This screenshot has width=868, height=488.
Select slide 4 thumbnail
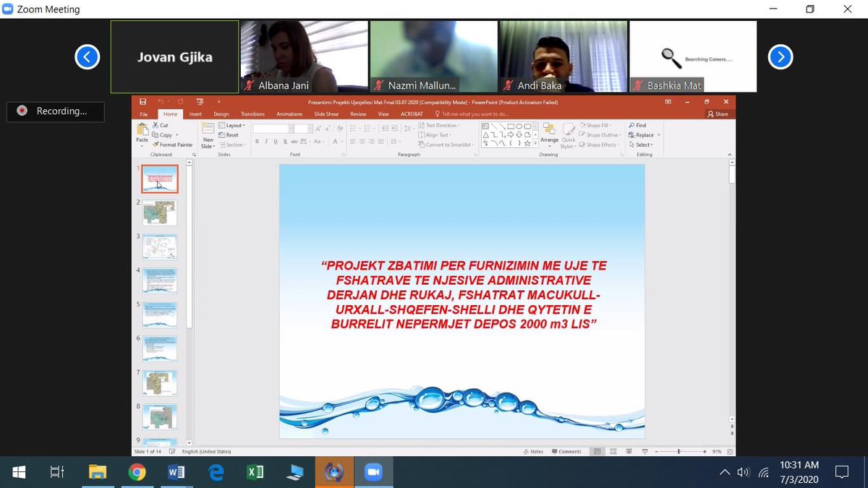tap(160, 280)
